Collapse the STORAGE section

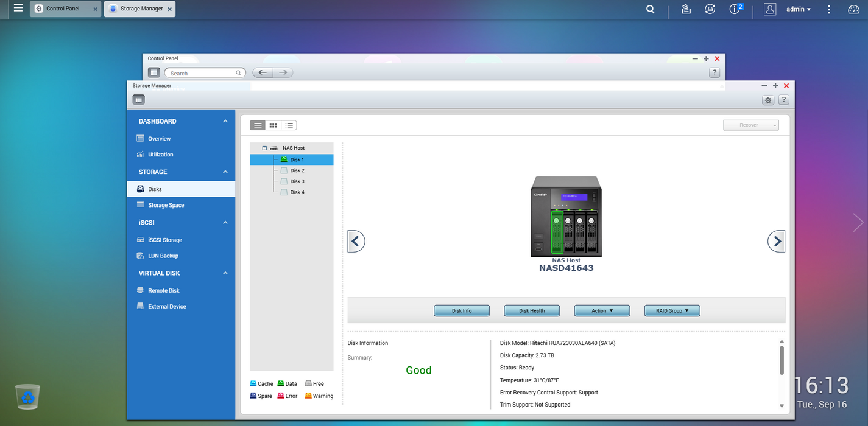click(225, 172)
